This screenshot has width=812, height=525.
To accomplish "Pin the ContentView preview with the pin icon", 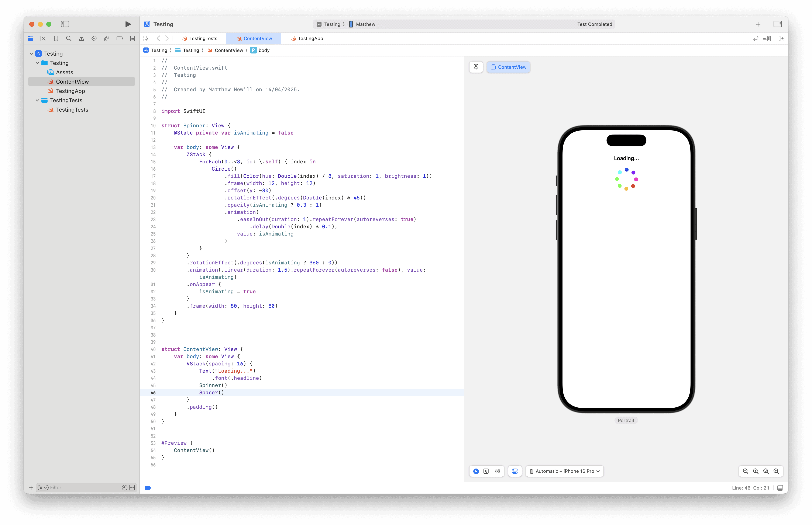I will [x=476, y=67].
